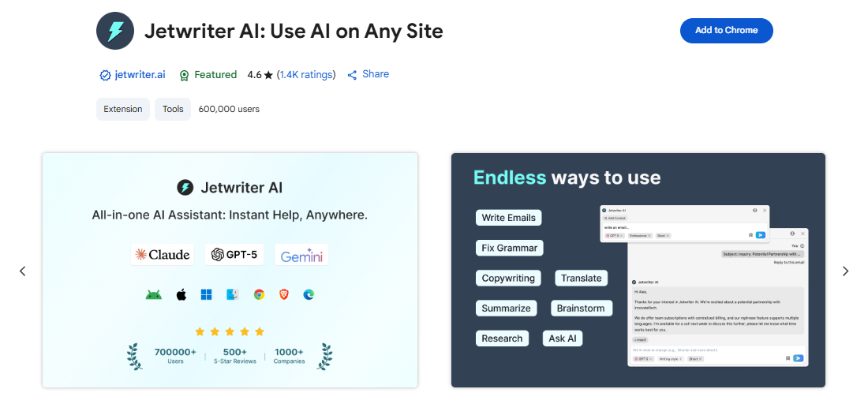Click the Android robot icon
868x404 pixels.
[x=153, y=295]
